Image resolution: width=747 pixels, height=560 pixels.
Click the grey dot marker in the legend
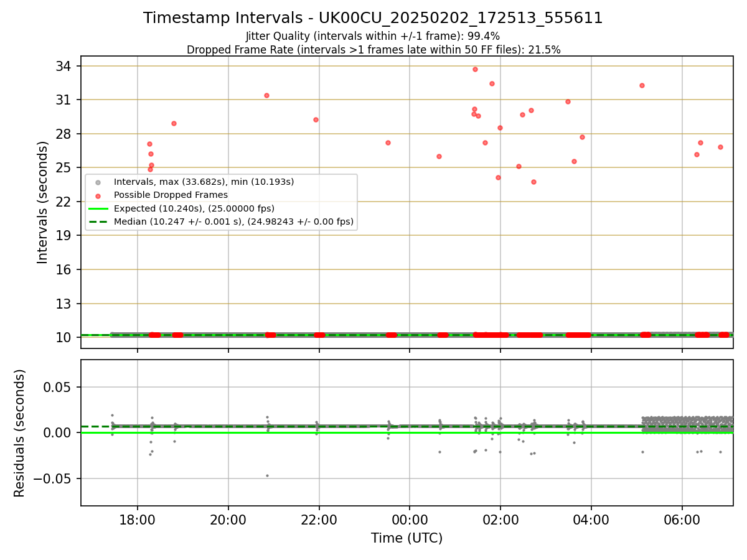96,182
